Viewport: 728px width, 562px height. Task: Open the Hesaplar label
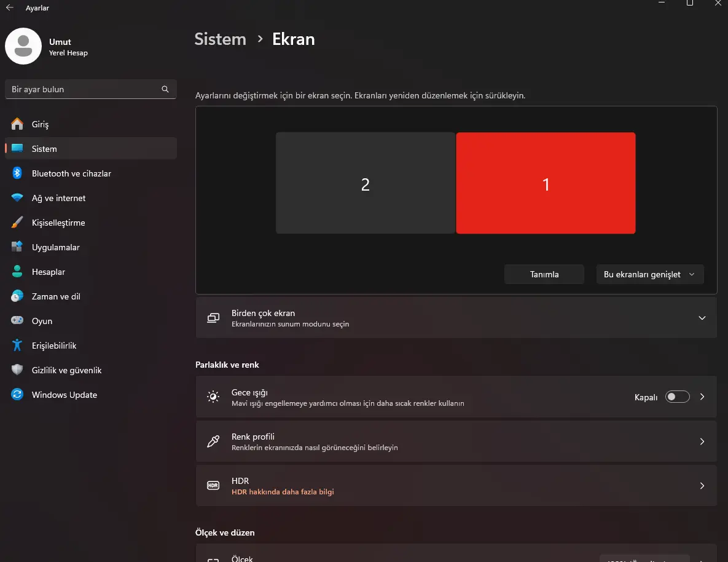49,272
